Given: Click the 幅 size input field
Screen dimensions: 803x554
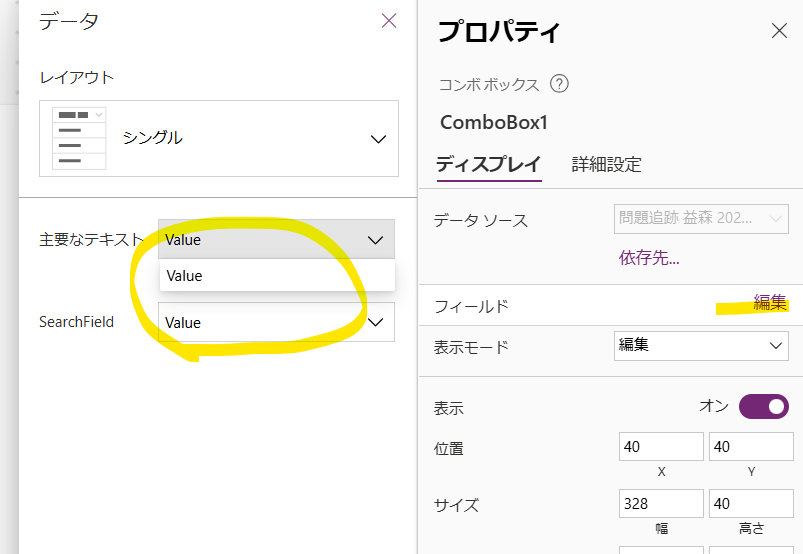Looking at the screenshot, I should pyautogui.click(x=661, y=503).
